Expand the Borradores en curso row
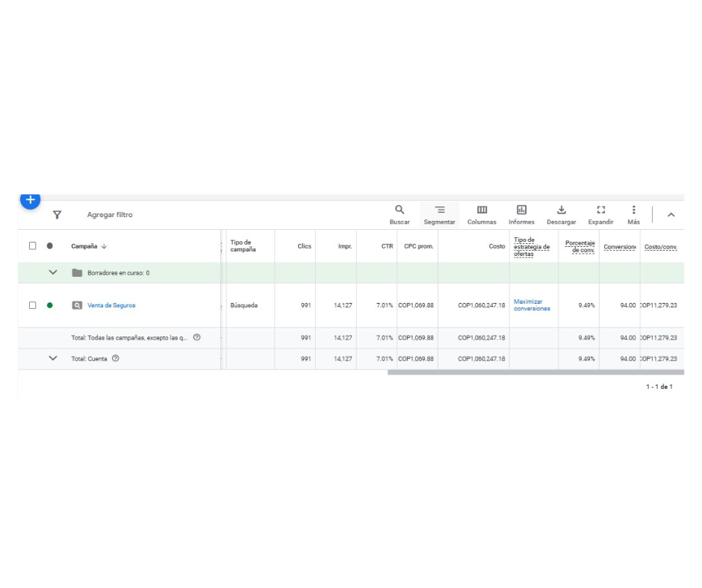The width and height of the screenshot is (702, 588). [x=53, y=273]
